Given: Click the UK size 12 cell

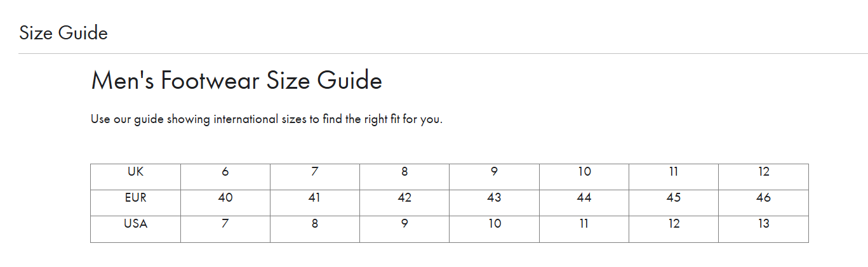Looking at the screenshot, I should point(763,177).
